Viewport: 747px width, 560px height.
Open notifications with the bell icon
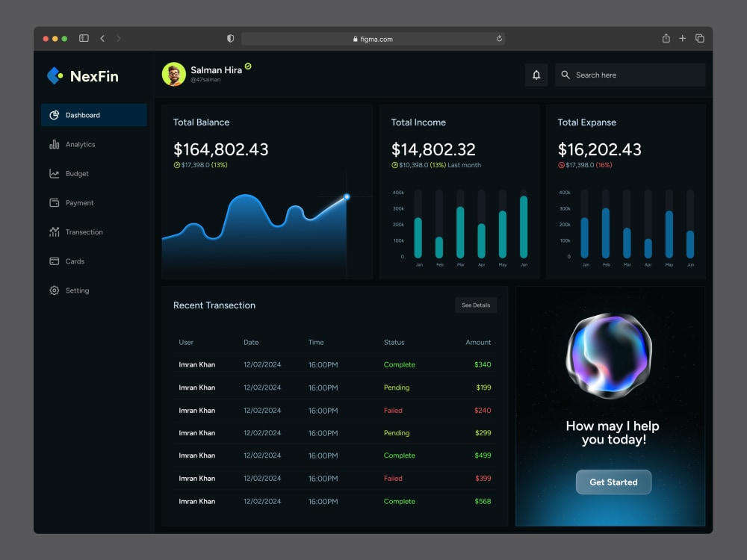536,75
